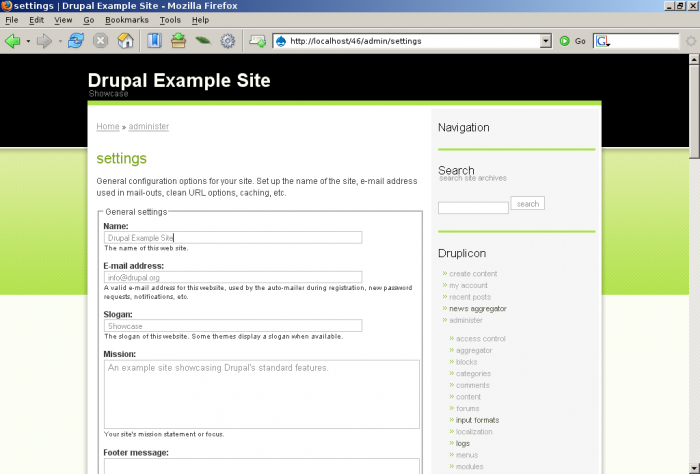The height and width of the screenshot is (474, 700).
Task: Click the address bar URL field
Action: (413, 41)
